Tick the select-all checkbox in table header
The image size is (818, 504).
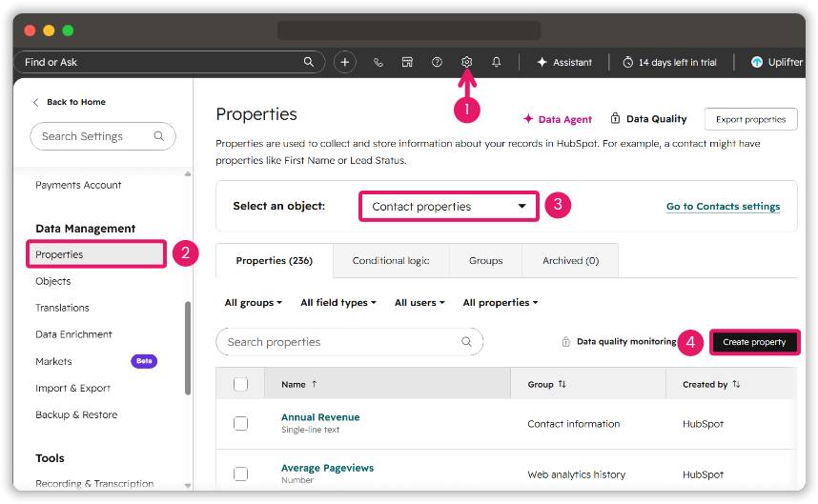pos(240,384)
